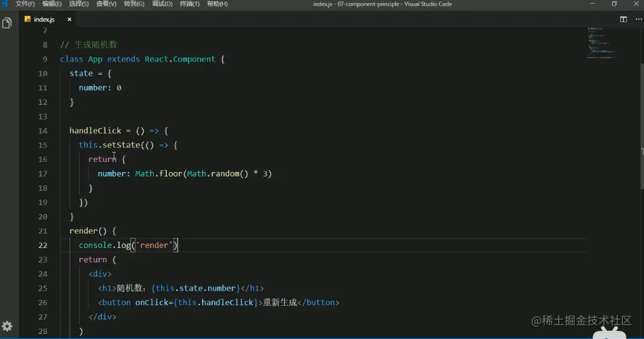The width and height of the screenshot is (644, 339).
Task: Click 'this.state.number' on line 25
Action: coord(196,288)
